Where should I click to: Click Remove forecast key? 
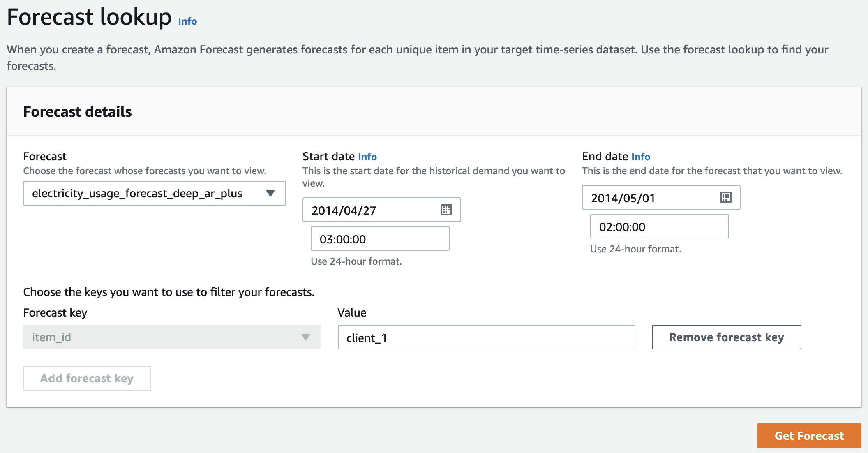(726, 337)
